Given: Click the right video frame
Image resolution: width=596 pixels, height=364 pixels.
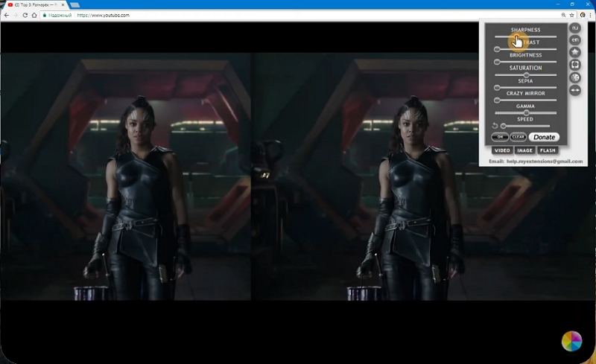Looking at the screenshot, I should pos(423,176).
